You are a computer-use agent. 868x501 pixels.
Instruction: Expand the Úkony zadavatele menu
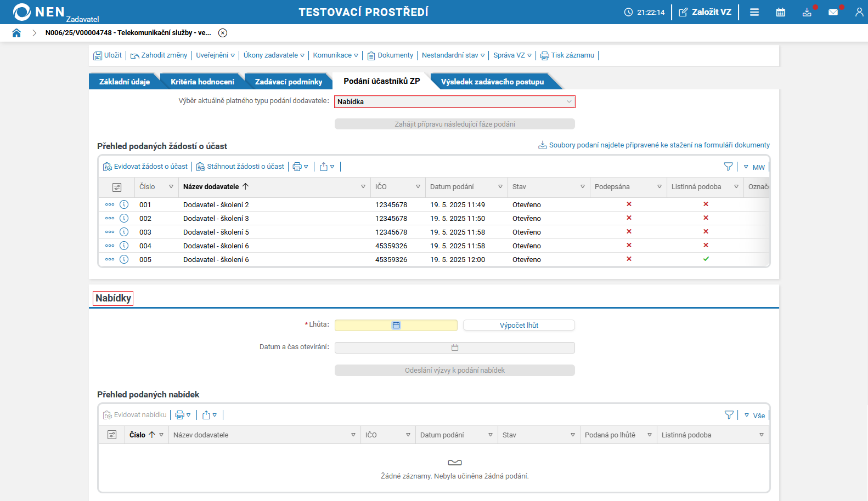[274, 55]
